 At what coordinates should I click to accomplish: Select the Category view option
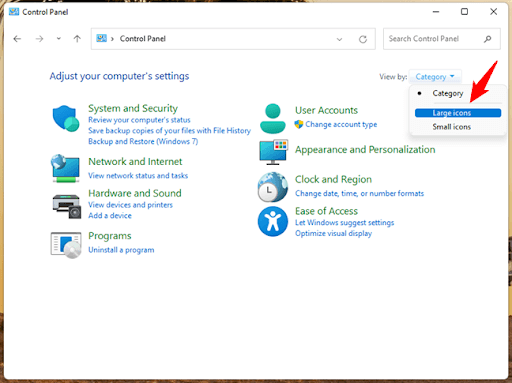(x=448, y=93)
